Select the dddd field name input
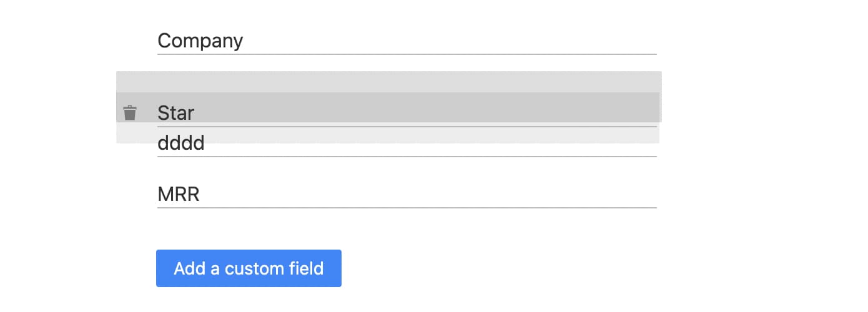Viewport: 868px width, 312px height. coord(407,144)
